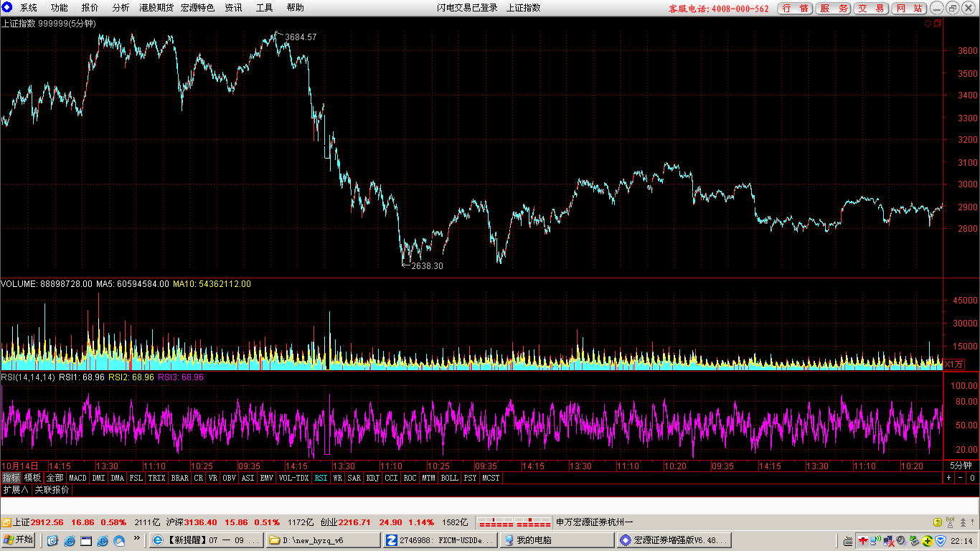Open the 资讯 menu
980x551 pixels.
233,8
